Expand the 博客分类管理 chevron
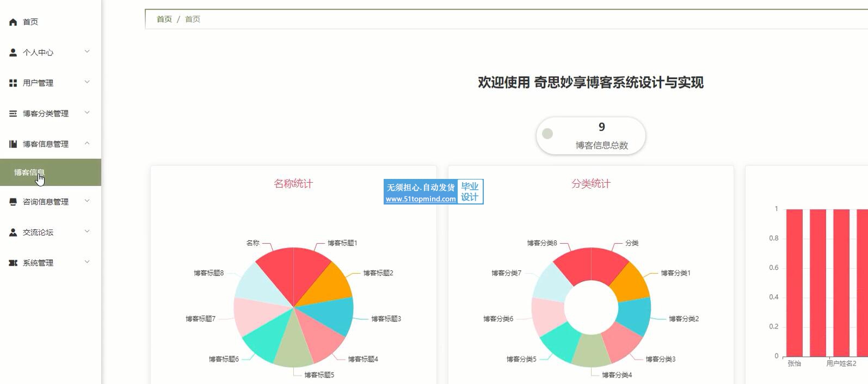 pyautogui.click(x=87, y=113)
